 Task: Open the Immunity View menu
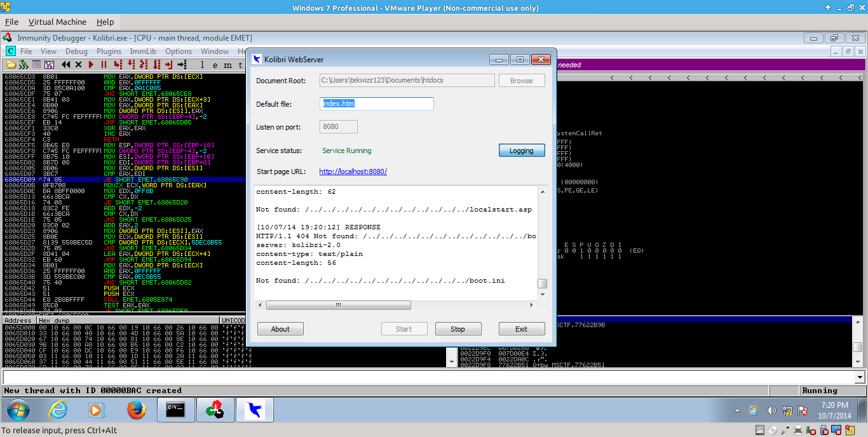(49, 51)
